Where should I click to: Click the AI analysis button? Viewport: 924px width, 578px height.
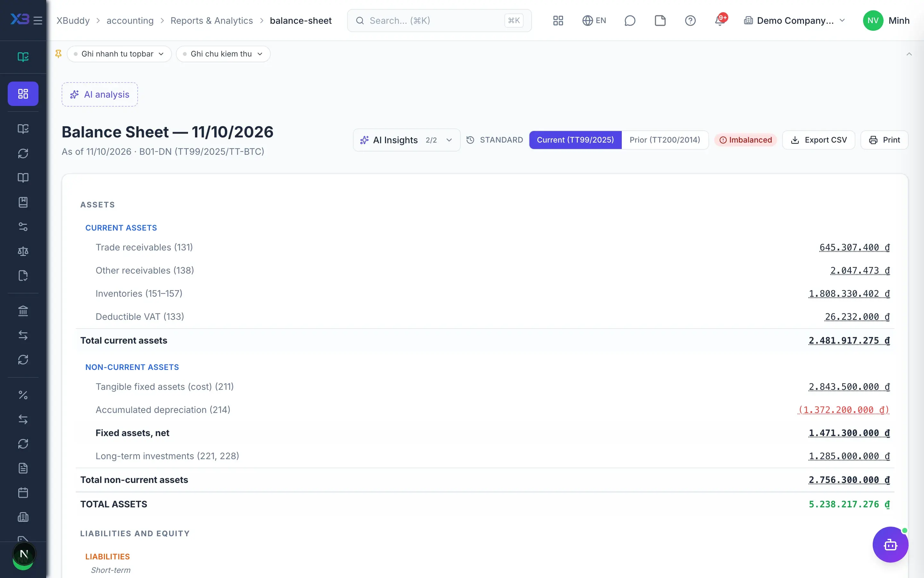pyautogui.click(x=100, y=94)
